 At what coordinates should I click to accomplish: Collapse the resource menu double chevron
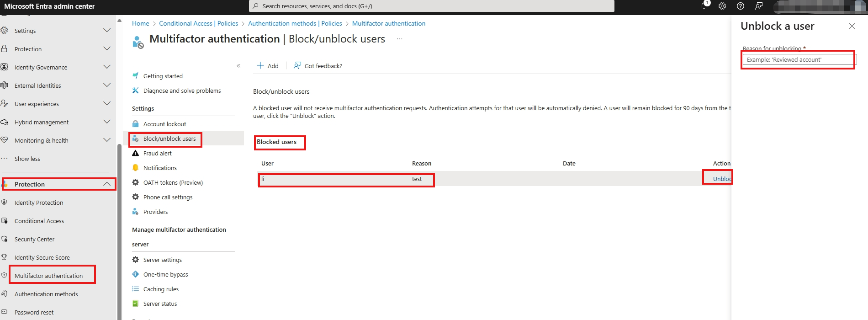click(238, 66)
